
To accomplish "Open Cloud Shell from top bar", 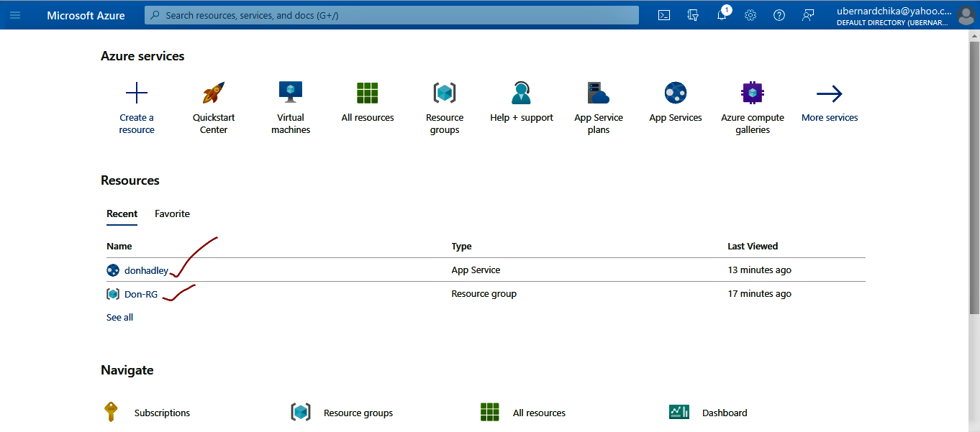I will click(x=664, y=15).
